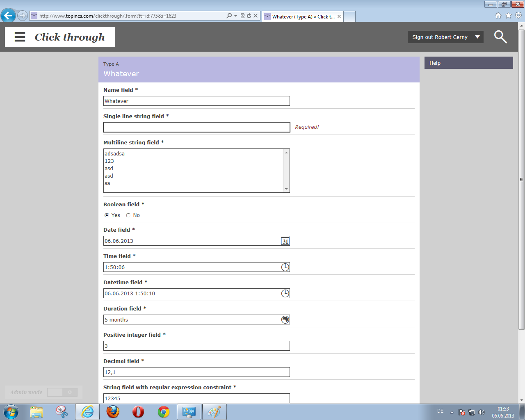Screen dimensions: 525x420
Task: Select No for Boolean field
Action: [128, 215]
